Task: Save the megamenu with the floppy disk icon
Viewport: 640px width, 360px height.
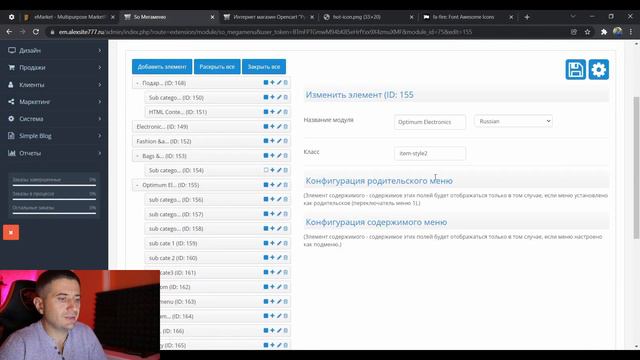Action: (576, 69)
